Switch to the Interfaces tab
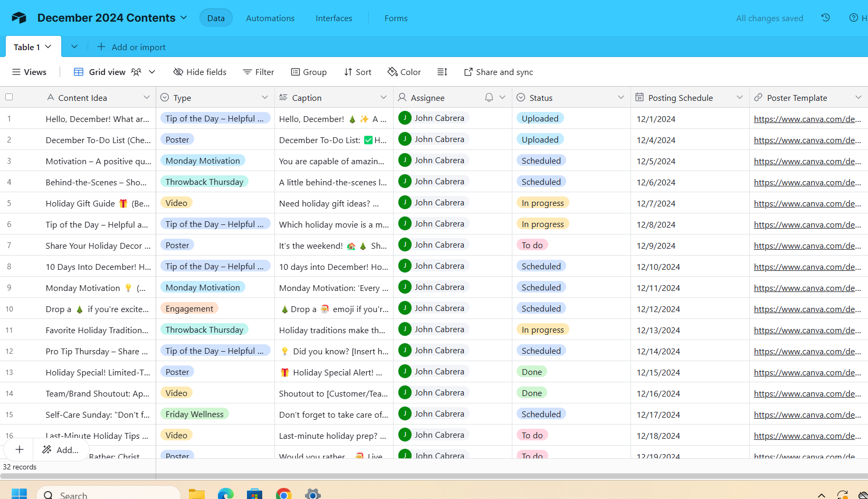 pos(334,18)
